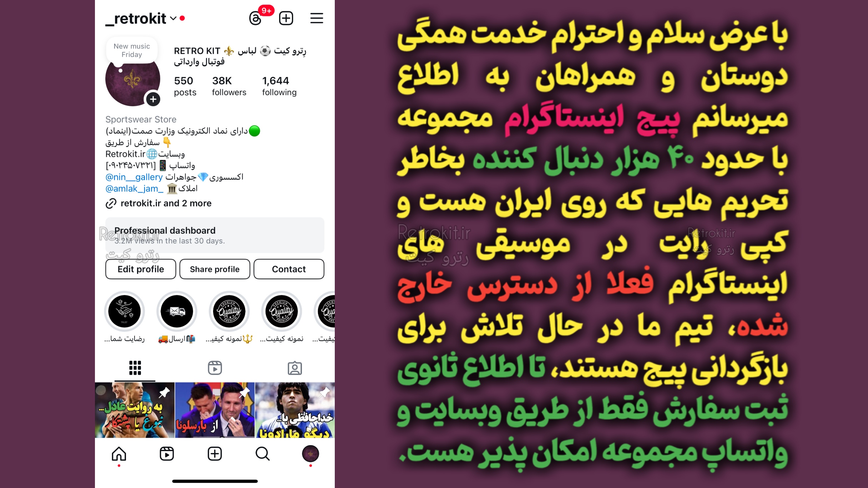This screenshot has width=868, height=488.
Task: Tap the bottom bar create plus icon
Action: 215,454
